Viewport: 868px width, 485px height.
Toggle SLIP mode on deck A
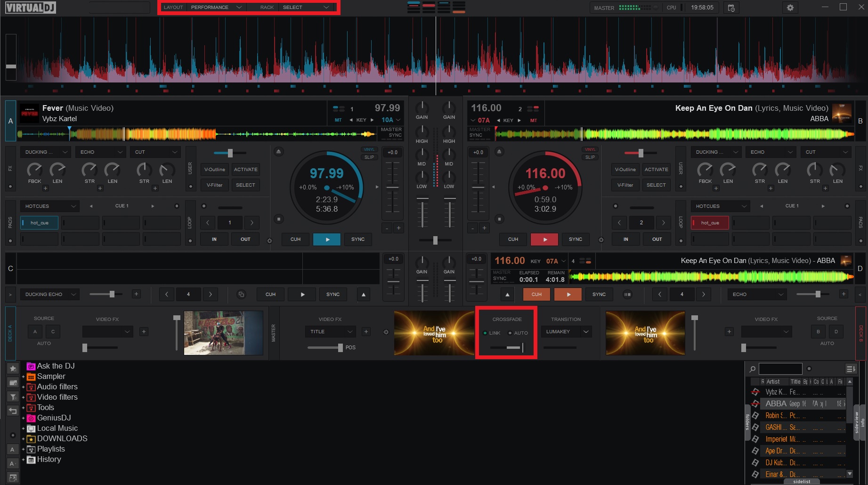369,157
